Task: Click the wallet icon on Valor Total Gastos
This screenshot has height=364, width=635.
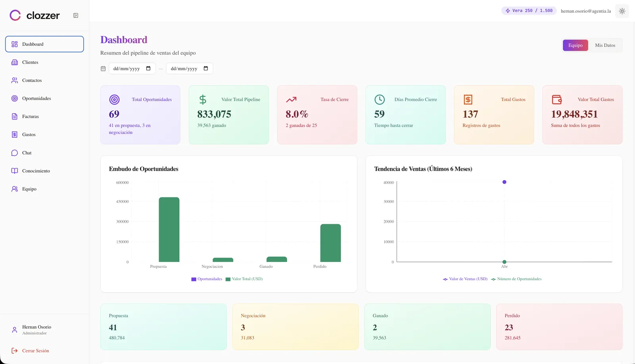Action: point(557,100)
